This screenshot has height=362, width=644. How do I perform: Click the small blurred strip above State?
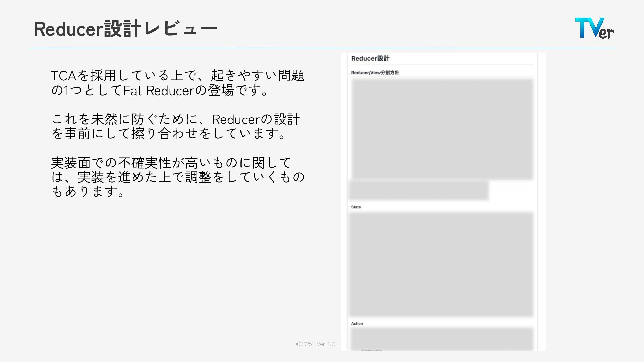point(418,190)
